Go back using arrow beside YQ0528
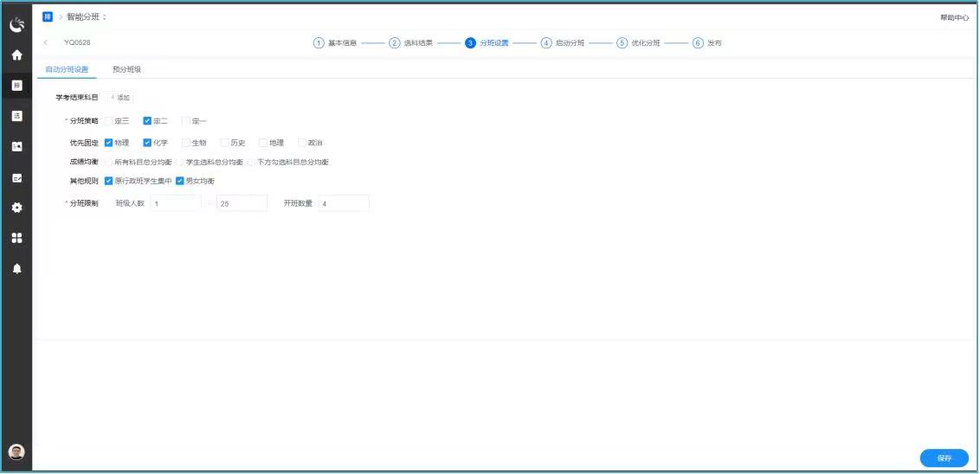This screenshot has width=980, height=474. click(46, 42)
